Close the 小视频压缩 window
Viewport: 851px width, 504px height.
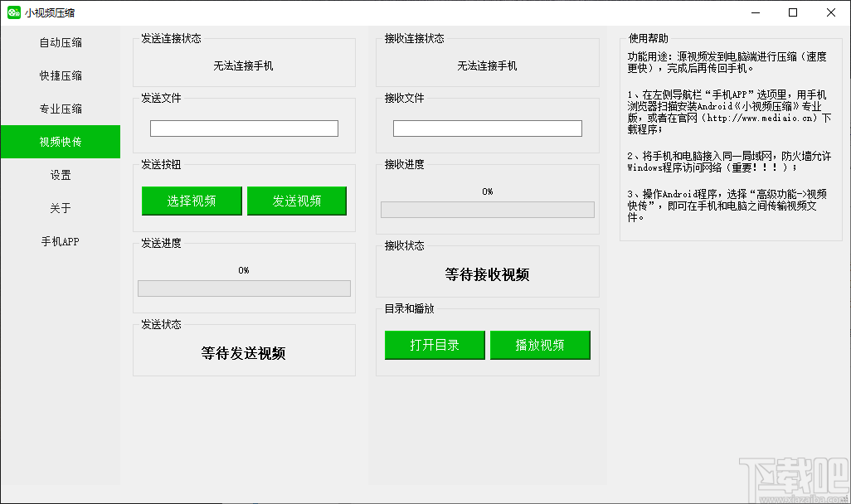click(x=831, y=12)
